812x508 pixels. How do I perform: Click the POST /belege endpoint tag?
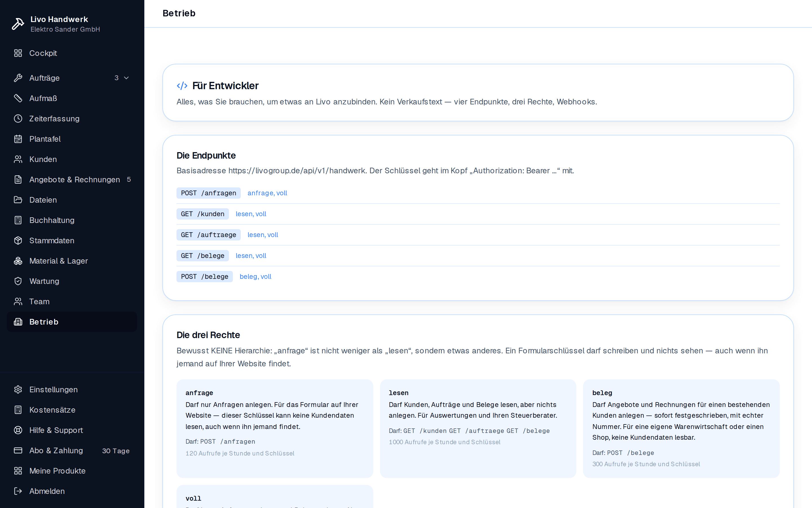pos(205,277)
